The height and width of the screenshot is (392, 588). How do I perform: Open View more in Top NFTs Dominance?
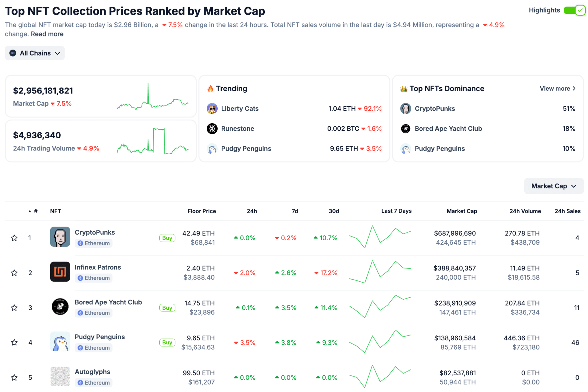click(557, 89)
